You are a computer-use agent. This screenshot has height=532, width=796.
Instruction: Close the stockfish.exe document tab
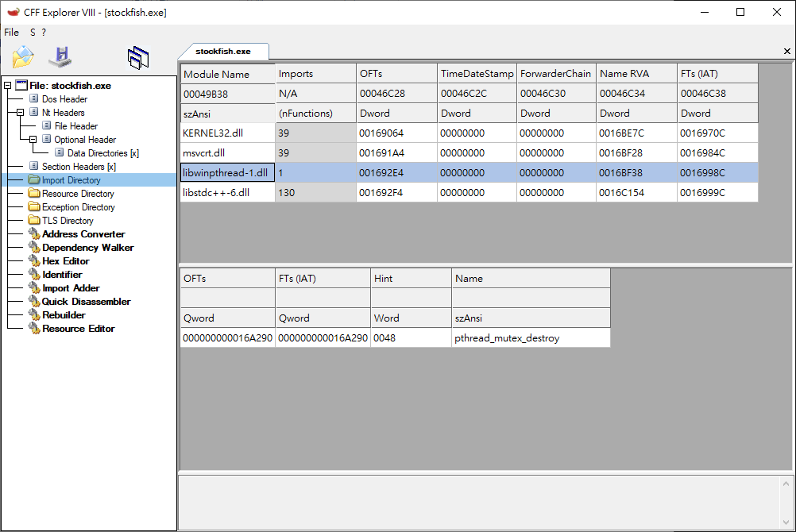tap(786, 52)
